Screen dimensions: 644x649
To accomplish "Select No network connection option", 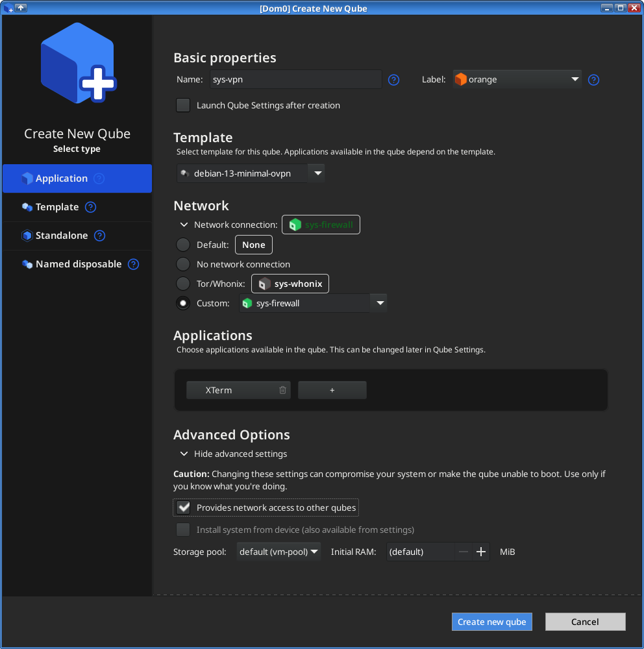I will 184,264.
